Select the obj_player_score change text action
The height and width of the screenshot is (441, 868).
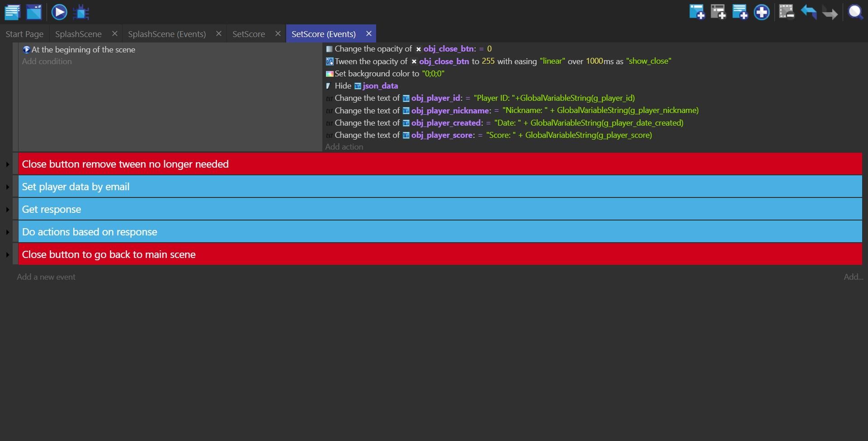[489, 135]
